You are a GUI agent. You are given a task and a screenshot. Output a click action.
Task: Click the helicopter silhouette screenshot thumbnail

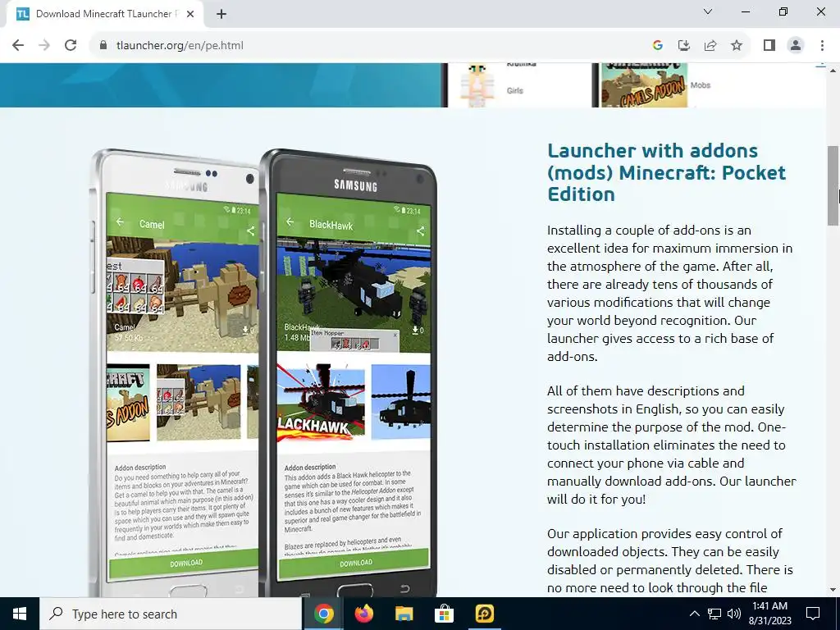pyautogui.click(x=400, y=402)
